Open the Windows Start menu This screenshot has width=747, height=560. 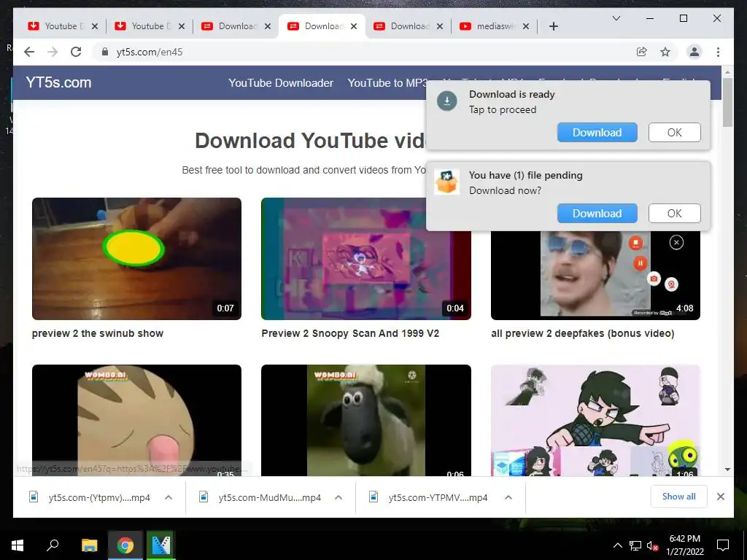[18, 545]
